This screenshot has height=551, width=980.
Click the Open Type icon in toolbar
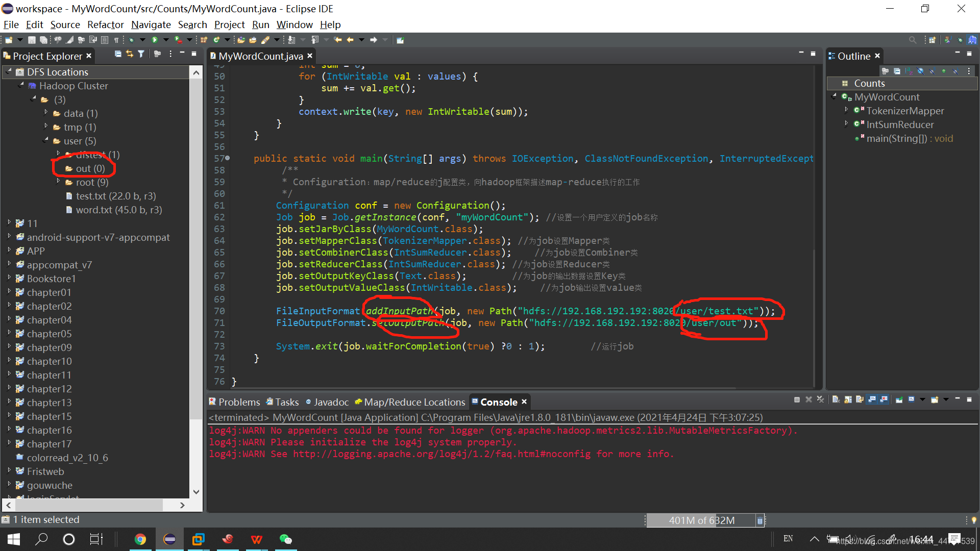(x=241, y=40)
